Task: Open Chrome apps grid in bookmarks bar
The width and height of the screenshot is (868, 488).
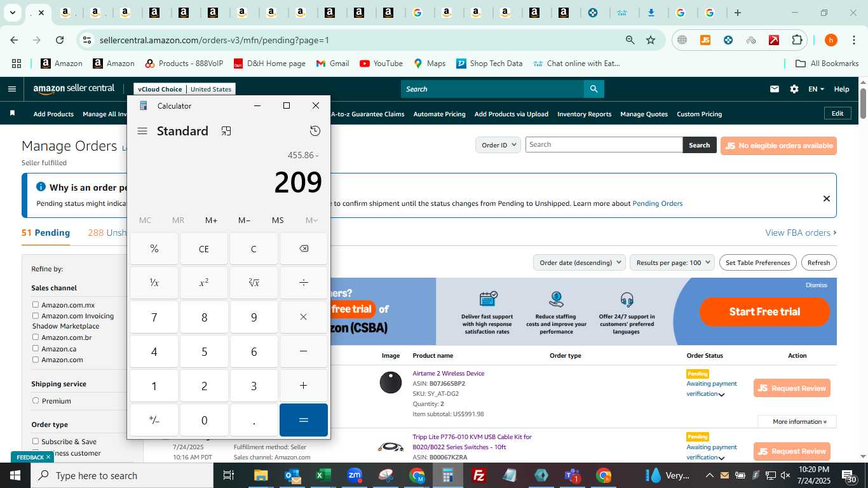Action: coord(17,64)
